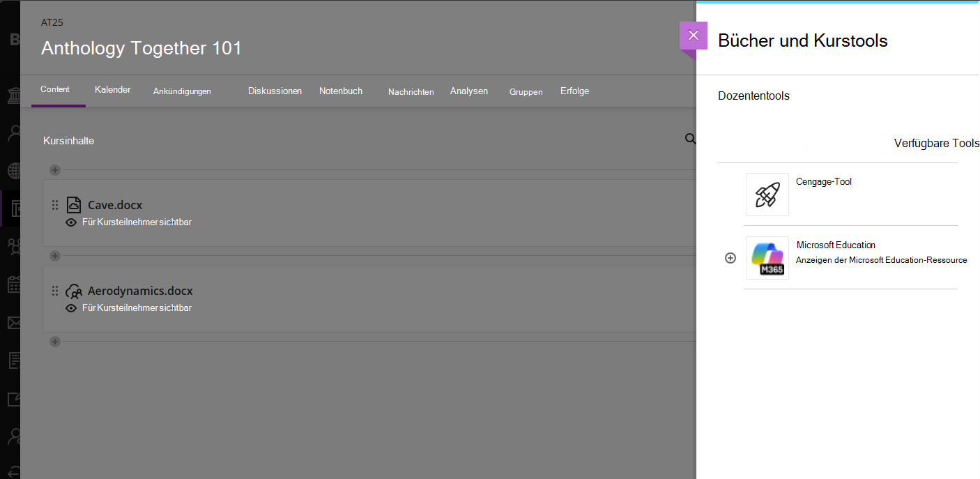Click 'Anzeigen der Microsoft Education-Ressource' text
The image size is (980, 479).
tap(882, 260)
